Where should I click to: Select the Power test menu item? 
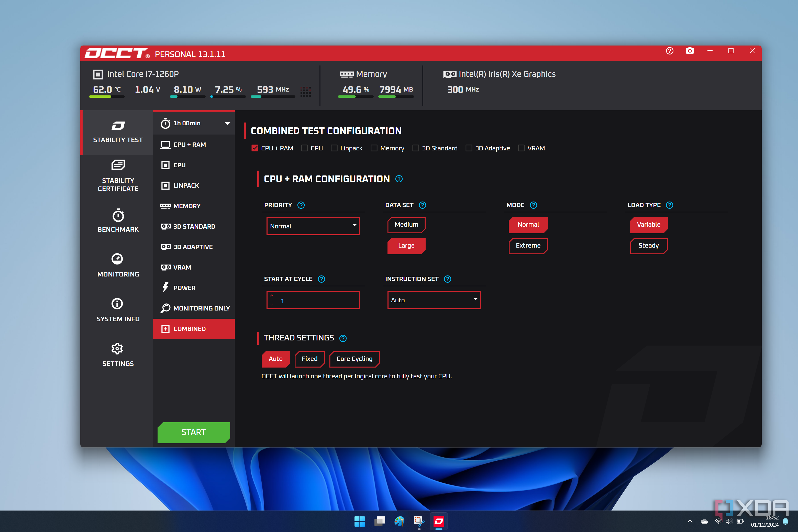tap(184, 288)
